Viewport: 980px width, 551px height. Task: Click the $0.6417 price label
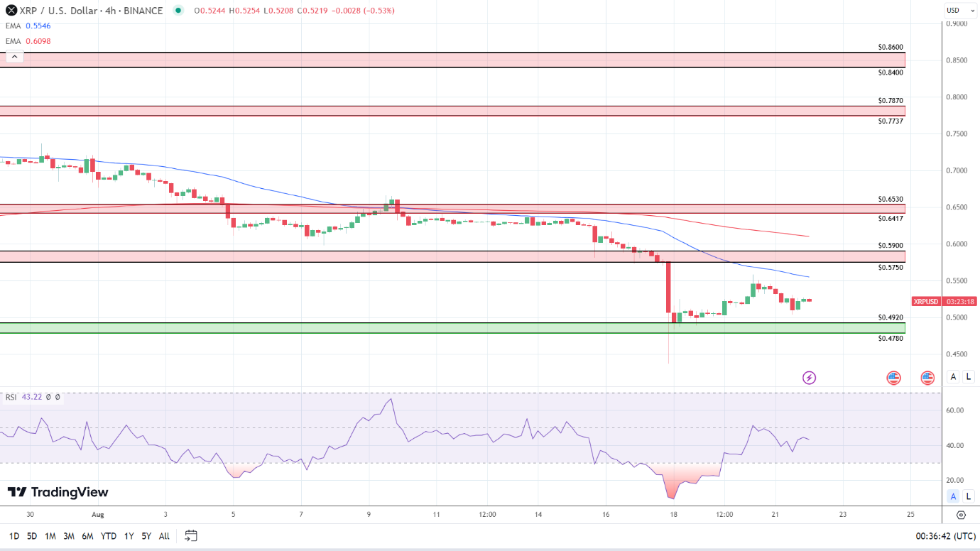pos(891,218)
